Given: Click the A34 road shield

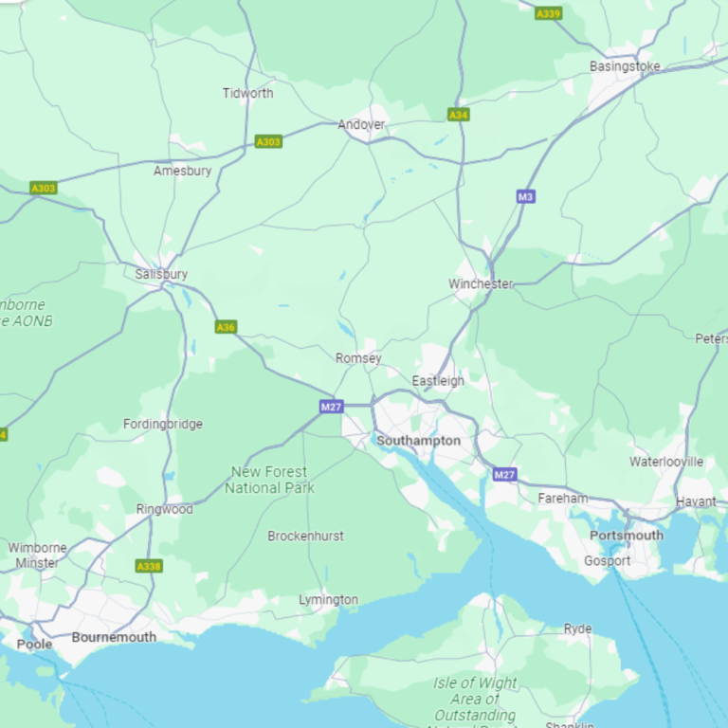Looking at the screenshot, I should click(x=458, y=115).
